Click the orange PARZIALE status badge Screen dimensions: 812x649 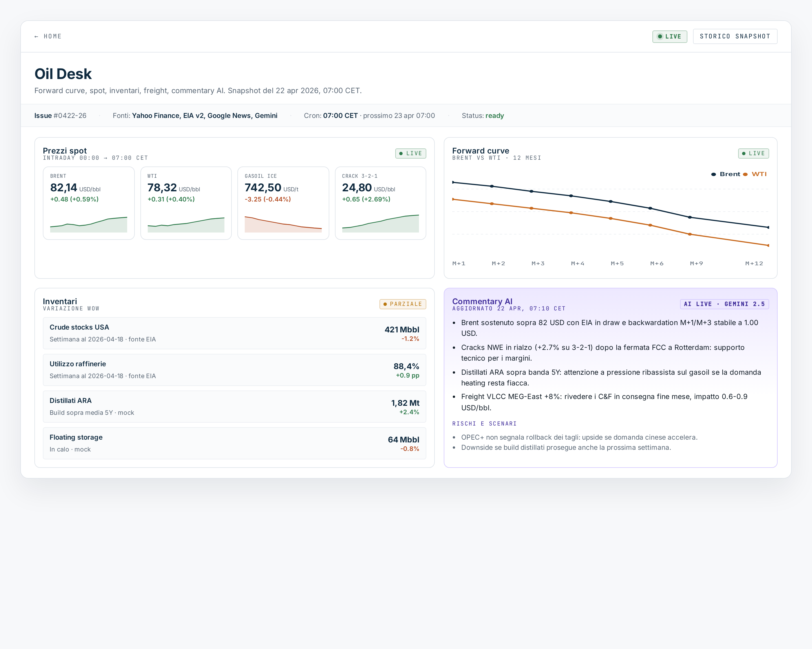tap(402, 304)
